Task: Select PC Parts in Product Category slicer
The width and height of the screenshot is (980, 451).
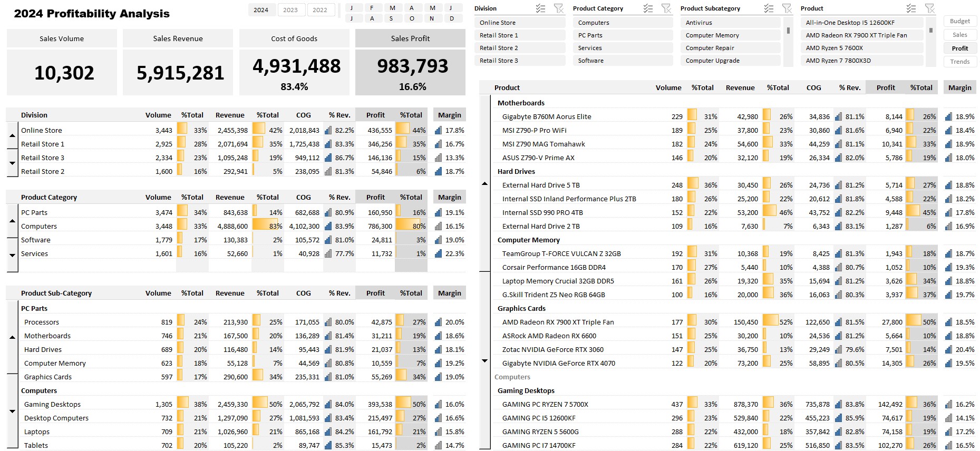Action: [622, 35]
